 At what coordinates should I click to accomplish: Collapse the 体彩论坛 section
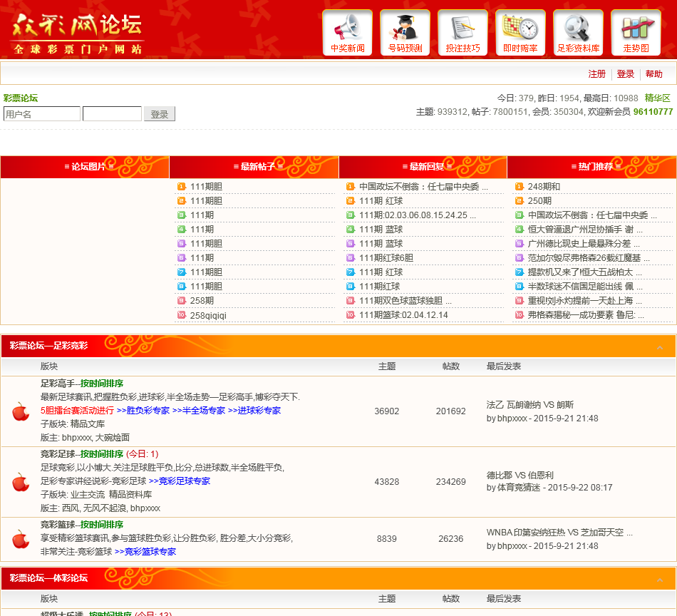pos(660,580)
